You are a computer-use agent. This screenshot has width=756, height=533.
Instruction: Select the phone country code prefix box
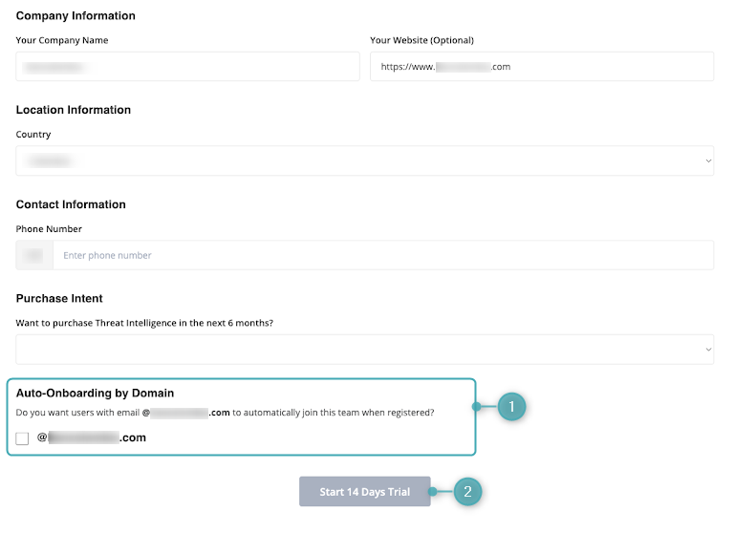(x=34, y=255)
